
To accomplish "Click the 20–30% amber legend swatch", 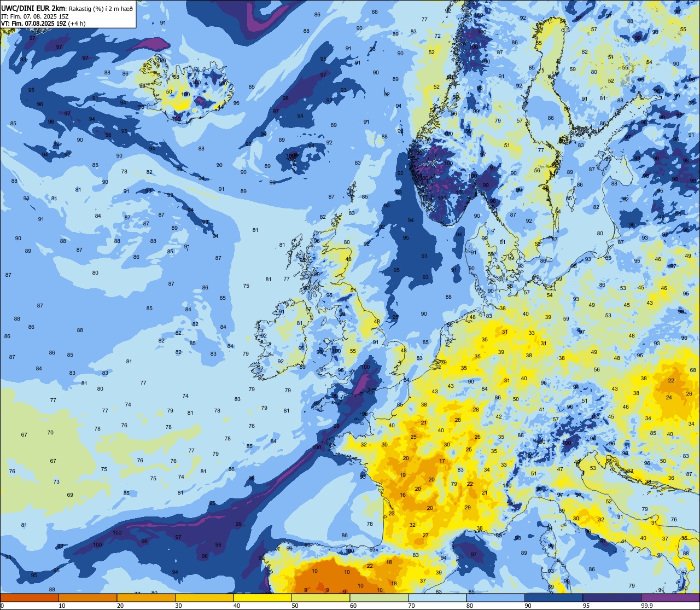I will 146,597.
